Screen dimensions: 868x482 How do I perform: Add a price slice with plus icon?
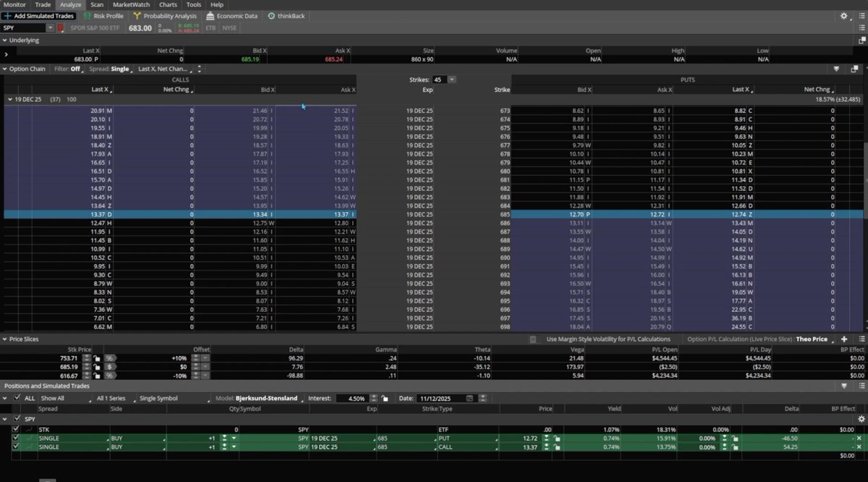point(843,339)
